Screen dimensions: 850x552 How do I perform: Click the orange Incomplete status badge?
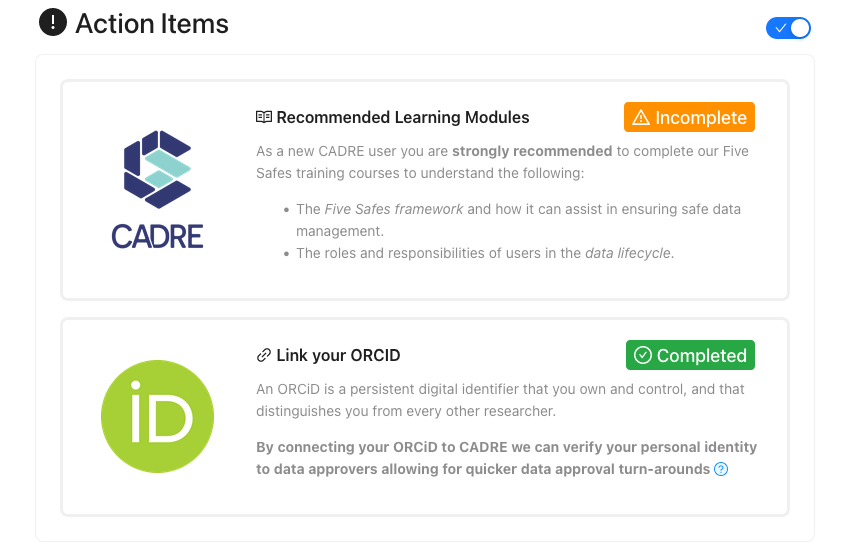click(x=689, y=117)
